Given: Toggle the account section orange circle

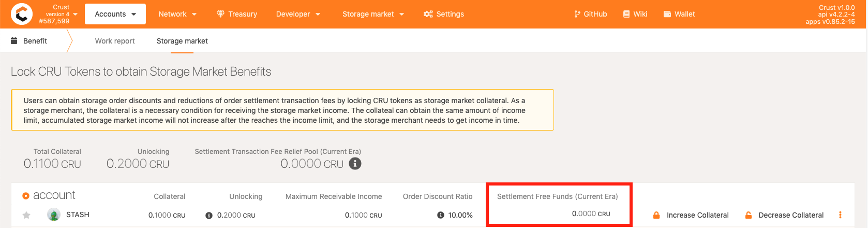Looking at the screenshot, I should click(26, 196).
